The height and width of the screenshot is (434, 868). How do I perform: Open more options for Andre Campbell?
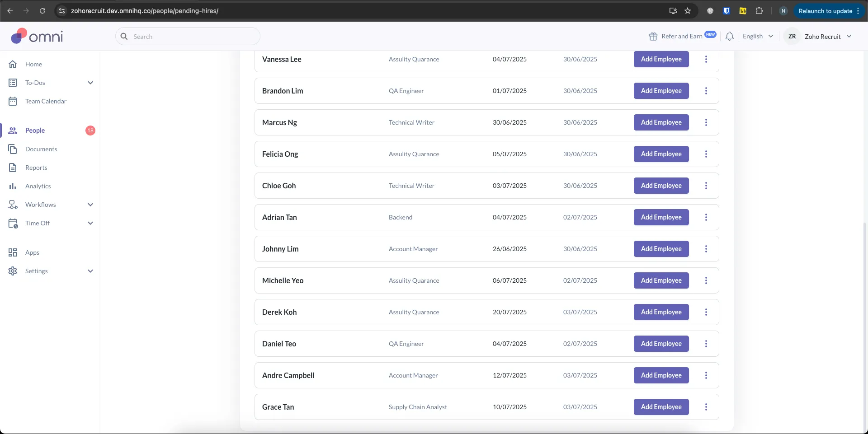(706, 375)
